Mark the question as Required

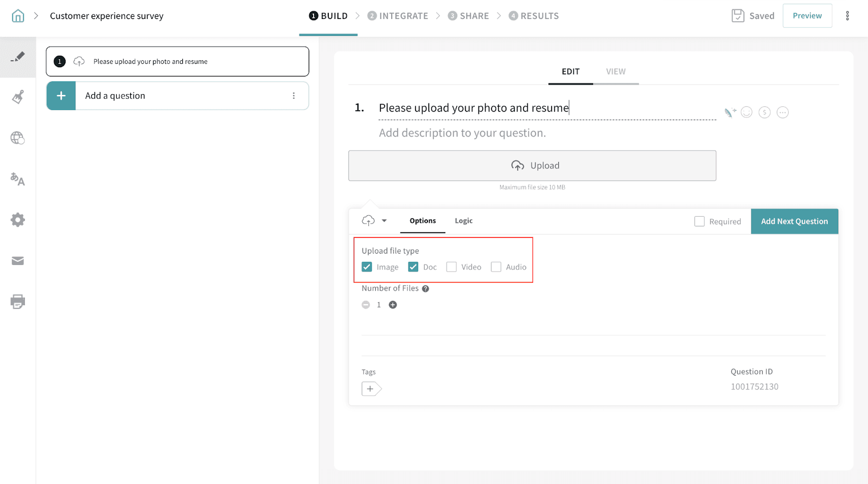(x=700, y=222)
